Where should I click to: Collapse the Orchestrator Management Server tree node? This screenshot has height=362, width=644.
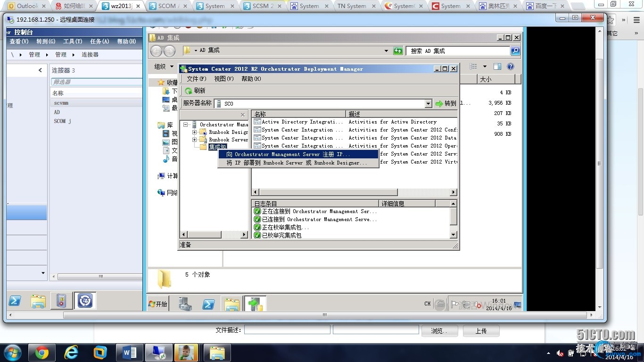185,124
